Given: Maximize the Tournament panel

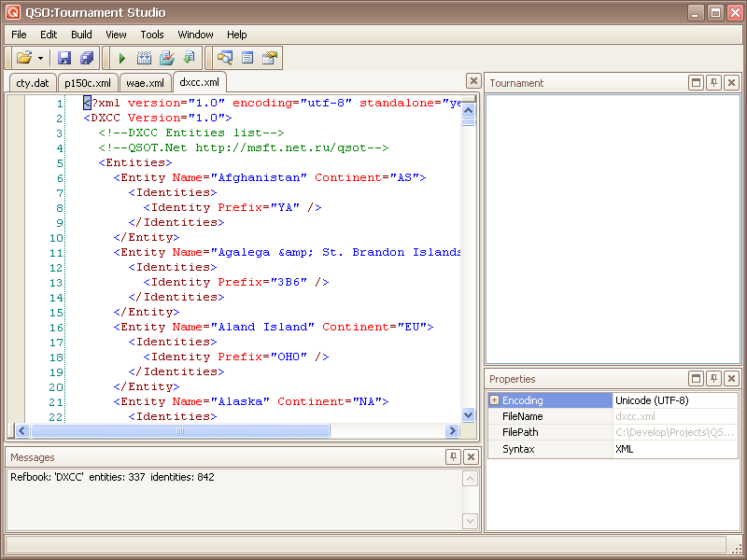Looking at the screenshot, I should [x=696, y=83].
